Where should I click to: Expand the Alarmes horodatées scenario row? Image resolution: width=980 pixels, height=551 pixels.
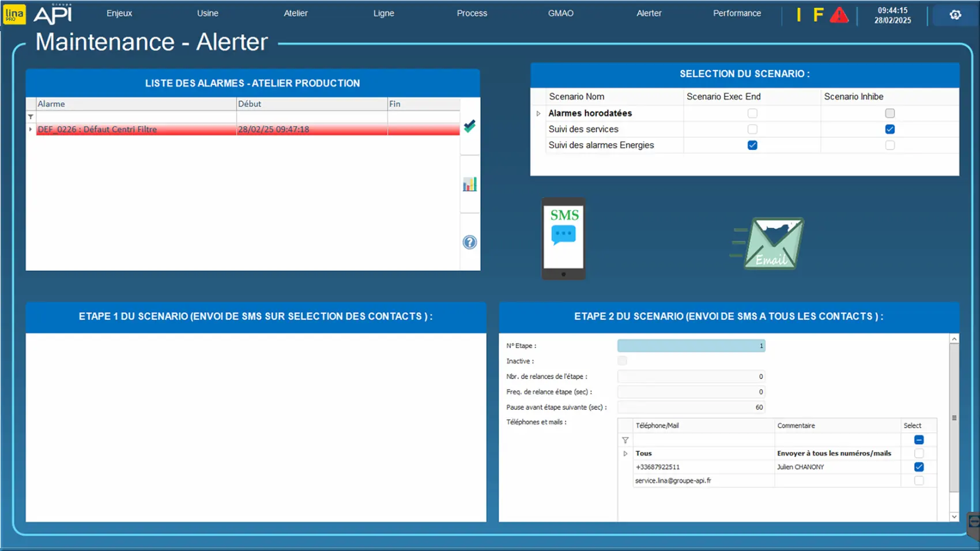(x=538, y=114)
